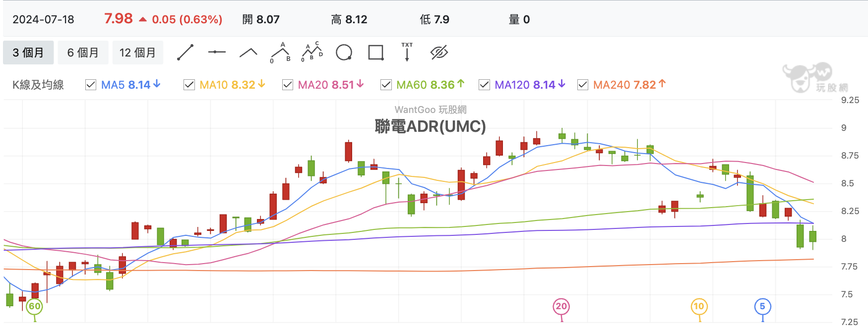Click the price 7.98 value

coord(119,19)
